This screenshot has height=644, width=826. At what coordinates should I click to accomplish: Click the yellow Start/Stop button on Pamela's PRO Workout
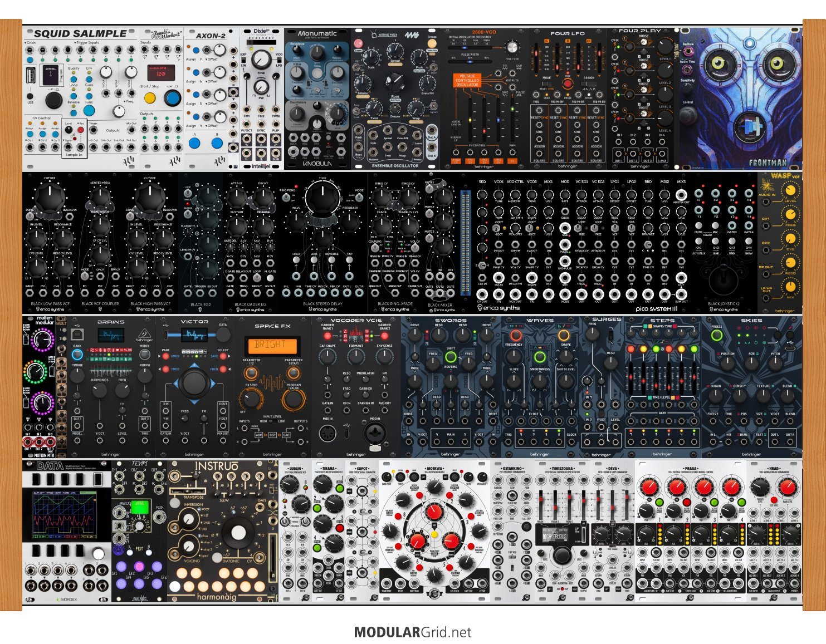point(149,98)
